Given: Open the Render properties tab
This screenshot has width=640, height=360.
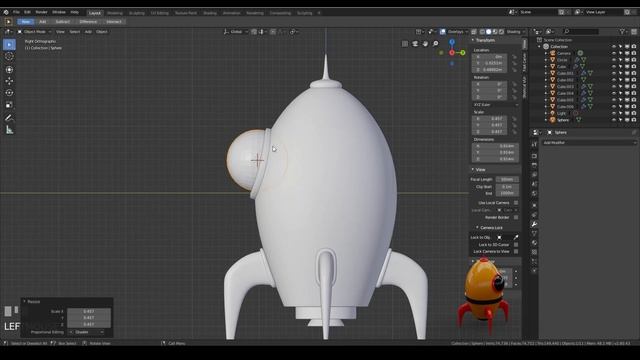Looking at the screenshot, I should pos(534,156).
